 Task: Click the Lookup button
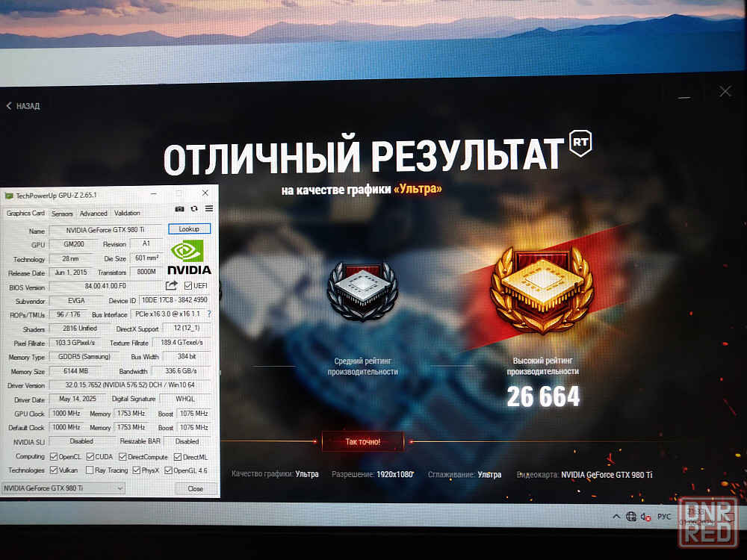point(189,229)
